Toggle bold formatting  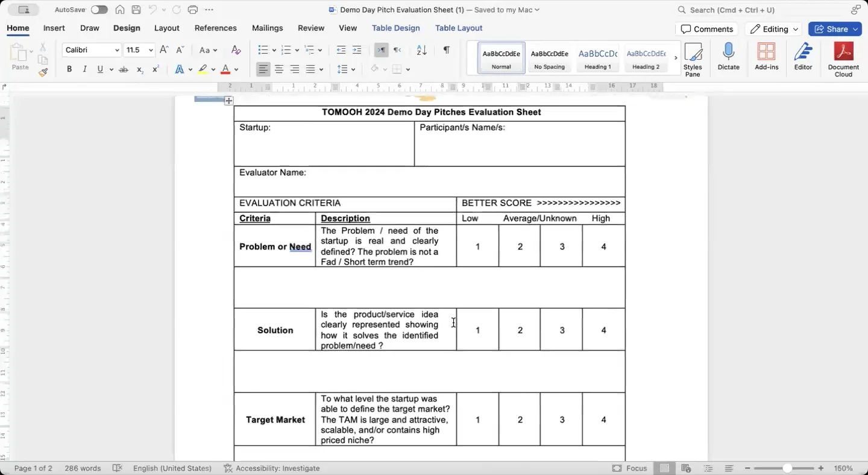coord(69,69)
